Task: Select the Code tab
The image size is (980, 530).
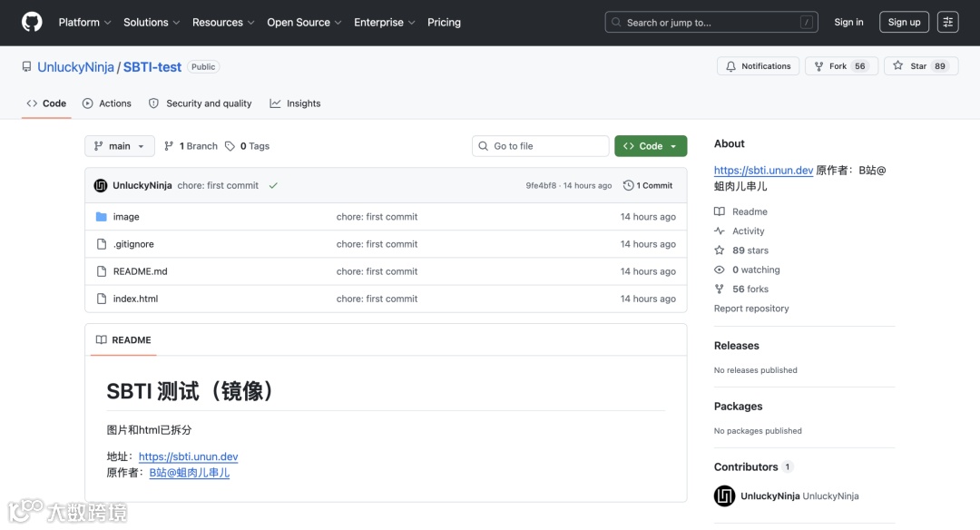Action: pos(46,103)
